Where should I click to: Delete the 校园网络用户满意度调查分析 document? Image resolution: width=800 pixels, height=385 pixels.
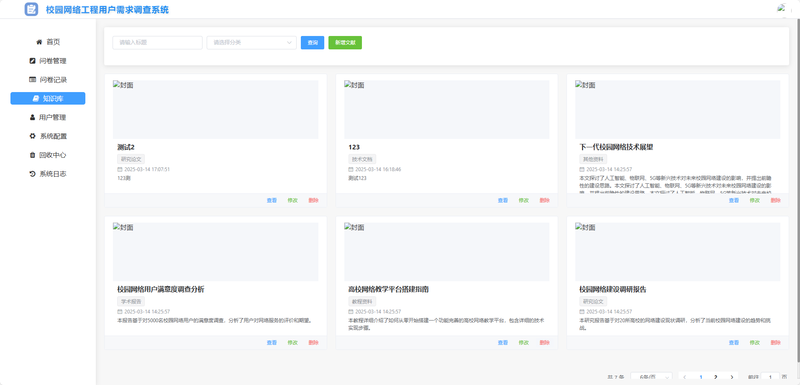tap(313, 343)
